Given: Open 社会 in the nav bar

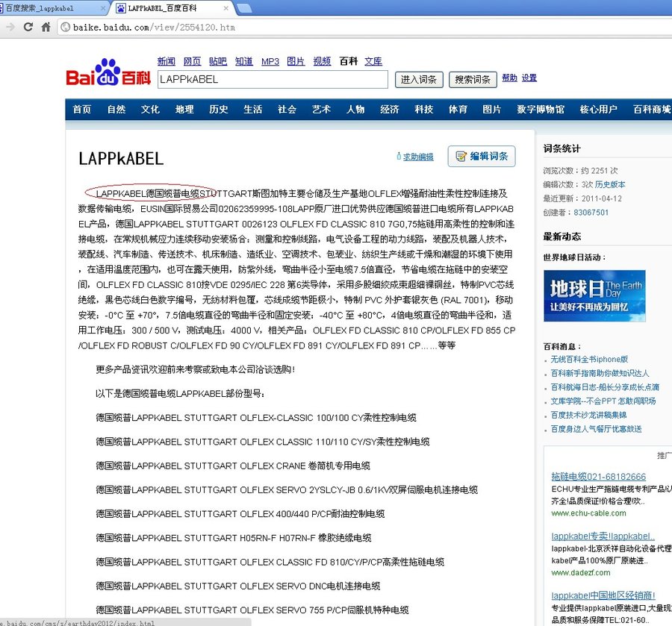Looking at the screenshot, I should coord(287,110).
